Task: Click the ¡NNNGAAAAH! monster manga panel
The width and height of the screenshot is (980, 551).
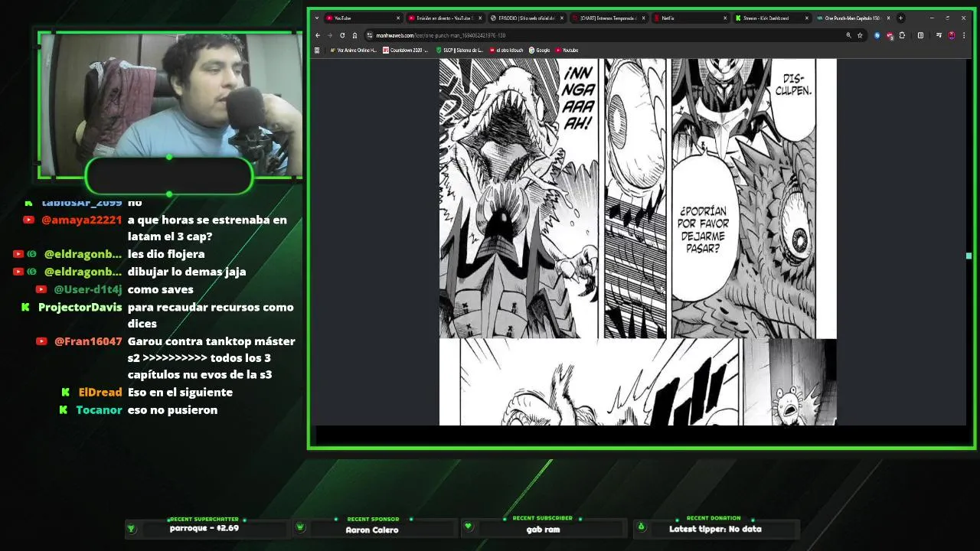Action: click(x=519, y=198)
